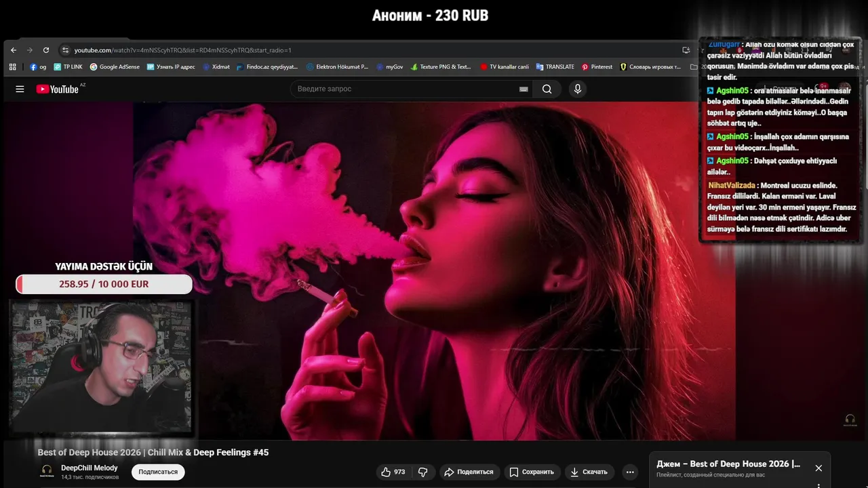Image resolution: width=868 pixels, height=488 pixels.
Task: Download video with 'Скачать' button
Action: (x=589, y=472)
